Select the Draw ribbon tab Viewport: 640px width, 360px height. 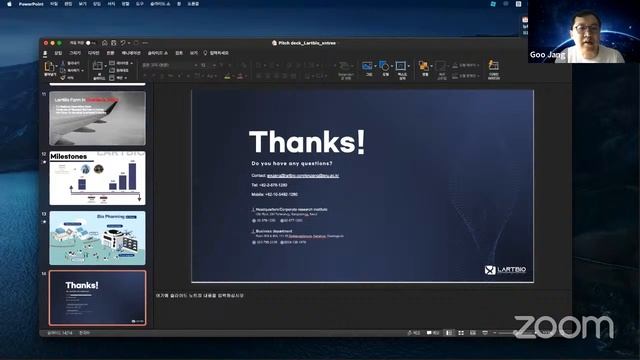click(x=75, y=53)
